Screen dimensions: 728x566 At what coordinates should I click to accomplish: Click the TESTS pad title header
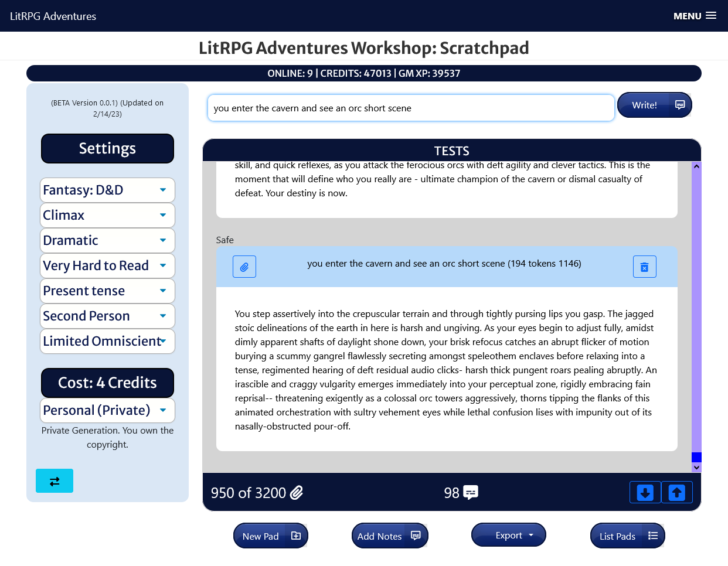coord(451,151)
